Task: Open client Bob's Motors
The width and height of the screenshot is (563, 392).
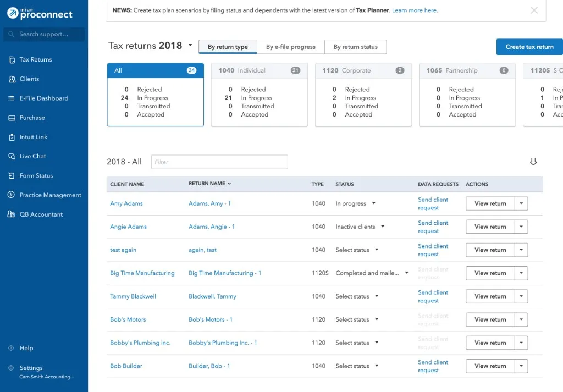Action: coord(128,319)
